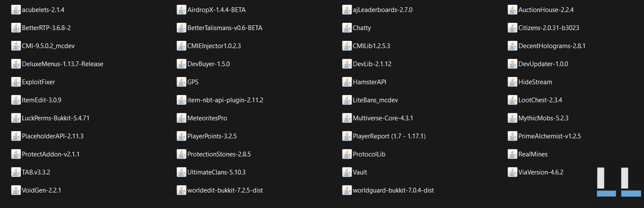The width and height of the screenshot is (644, 208).
Task: Click the MythicMobs-5.2.3 file icon
Action: click(x=512, y=118)
